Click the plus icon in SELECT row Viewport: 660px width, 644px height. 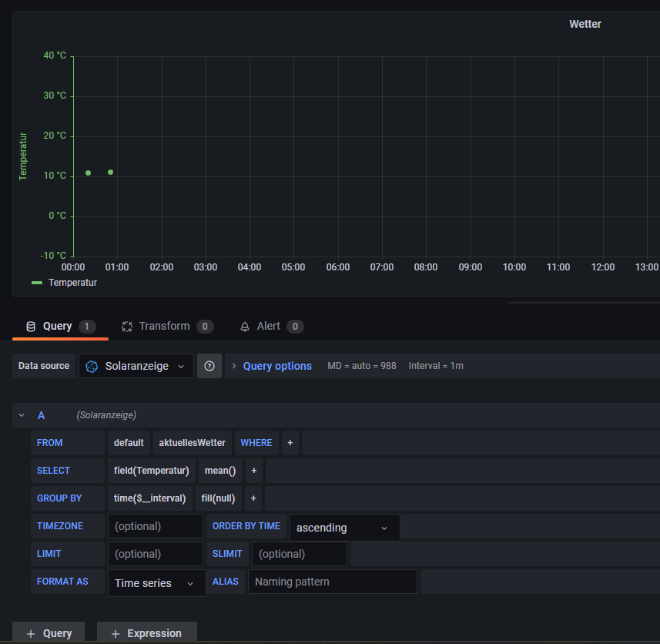pyautogui.click(x=253, y=471)
